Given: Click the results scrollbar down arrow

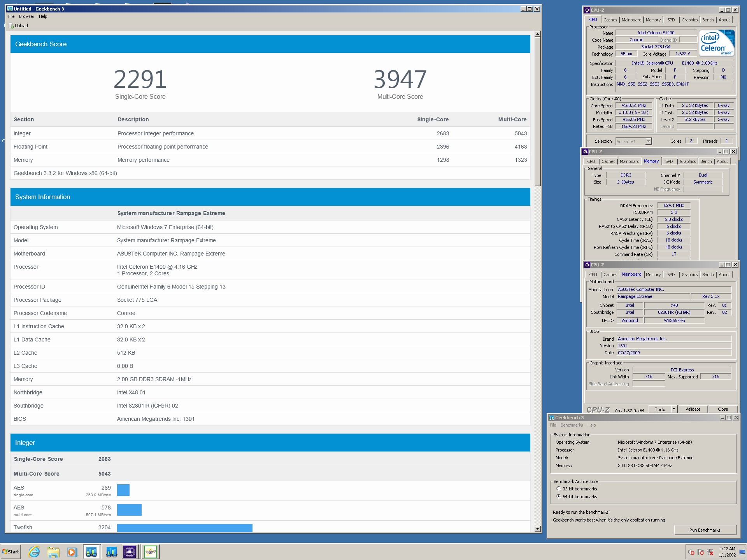Looking at the screenshot, I should (537, 529).
